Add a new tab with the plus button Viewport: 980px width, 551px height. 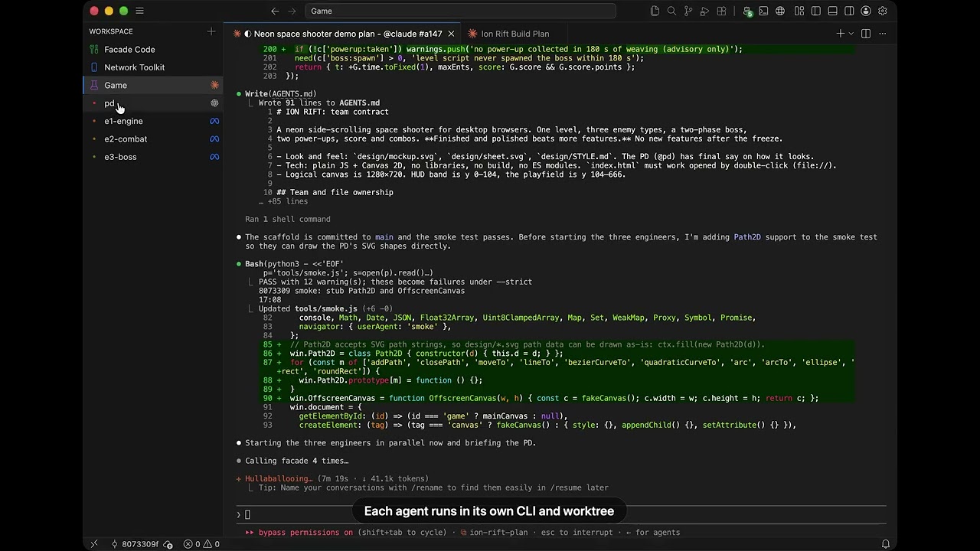point(841,34)
